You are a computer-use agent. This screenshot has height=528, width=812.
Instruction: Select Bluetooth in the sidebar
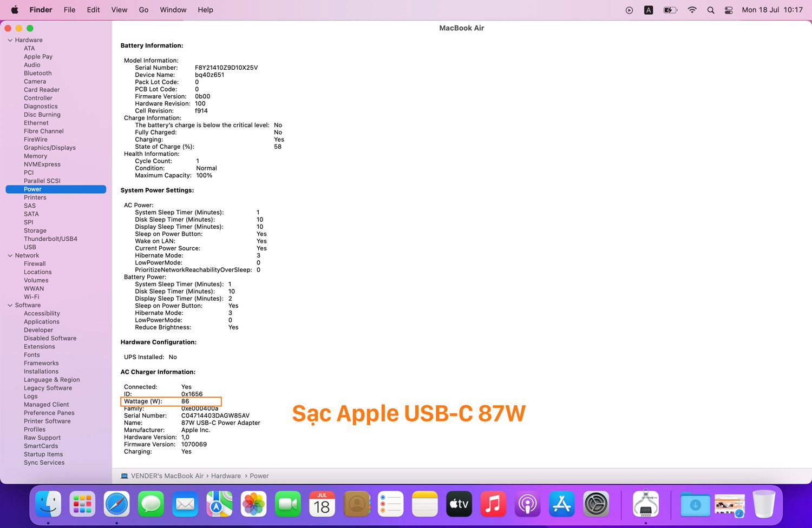[x=38, y=74]
